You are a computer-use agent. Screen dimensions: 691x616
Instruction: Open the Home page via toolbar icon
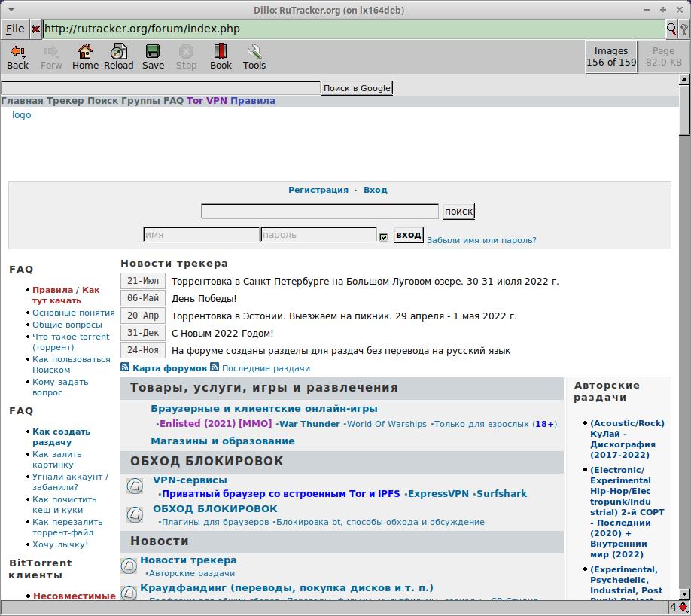(x=85, y=51)
